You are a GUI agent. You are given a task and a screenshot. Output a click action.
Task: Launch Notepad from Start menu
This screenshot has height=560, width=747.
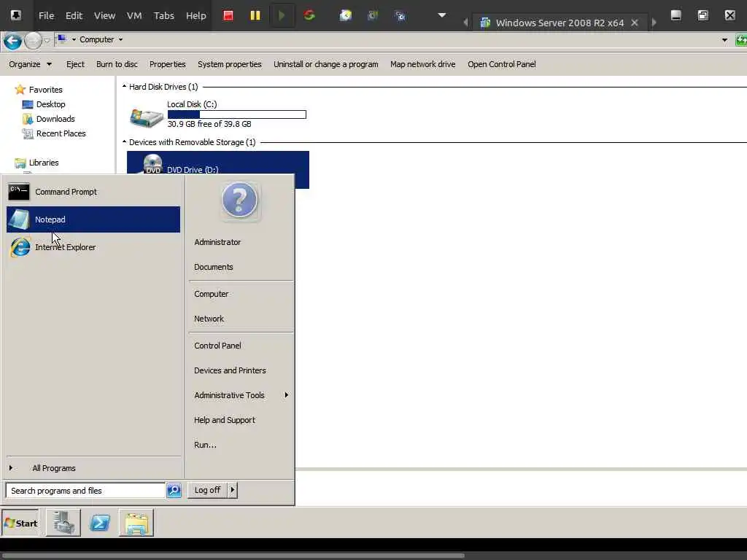coord(93,219)
